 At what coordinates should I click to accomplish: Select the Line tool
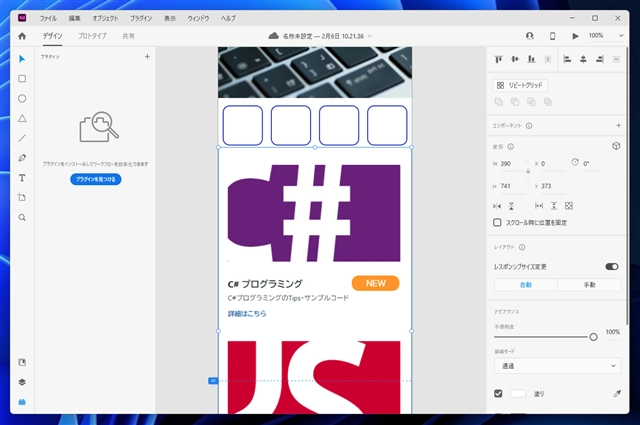tap(22, 138)
